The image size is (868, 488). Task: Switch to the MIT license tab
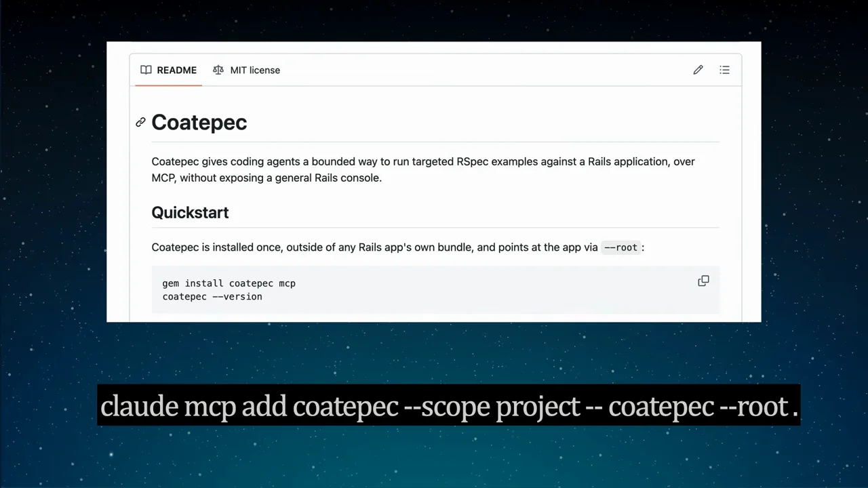(x=246, y=70)
